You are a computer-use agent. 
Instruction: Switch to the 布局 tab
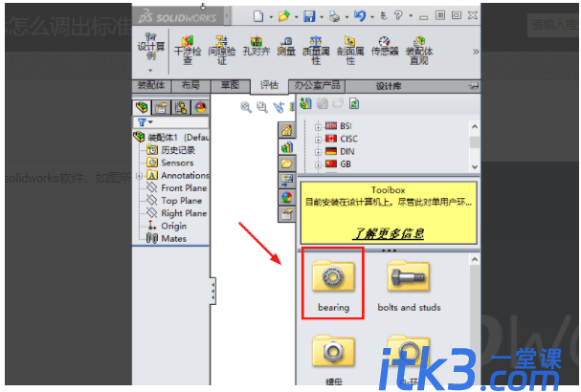[190, 86]
